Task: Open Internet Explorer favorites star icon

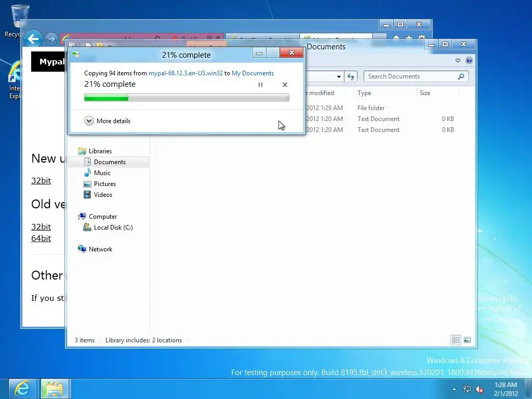Action: point(409,38)
